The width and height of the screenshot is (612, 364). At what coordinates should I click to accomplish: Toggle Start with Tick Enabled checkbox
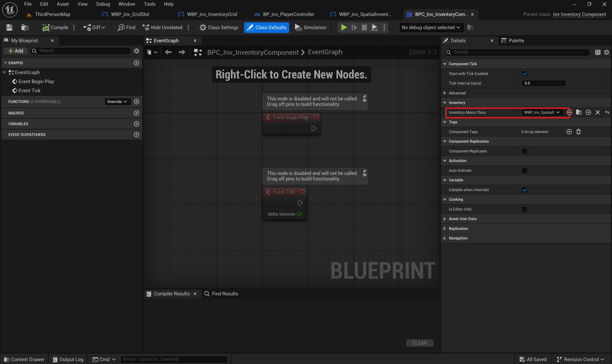(x=525, y=74)
